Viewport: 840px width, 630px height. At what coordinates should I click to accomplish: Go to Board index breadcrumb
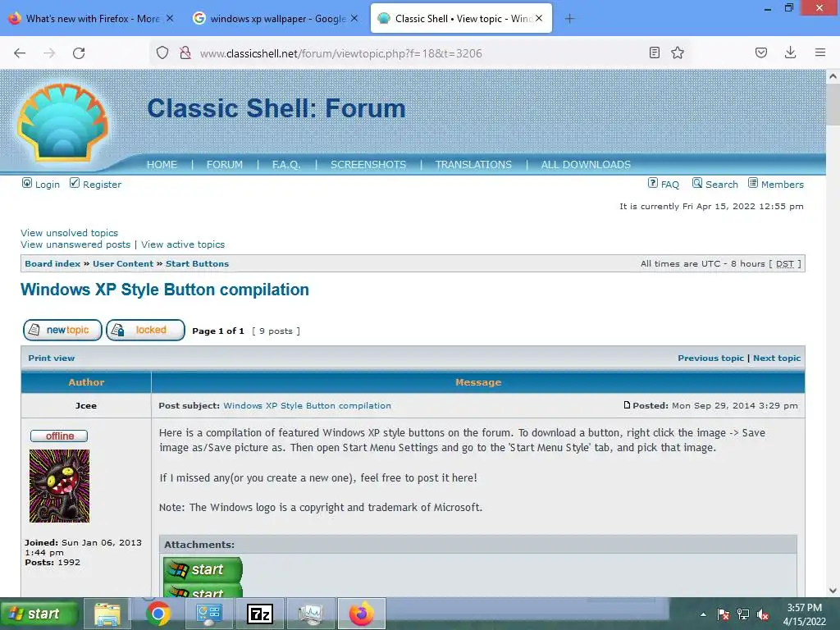coord(52,263)
